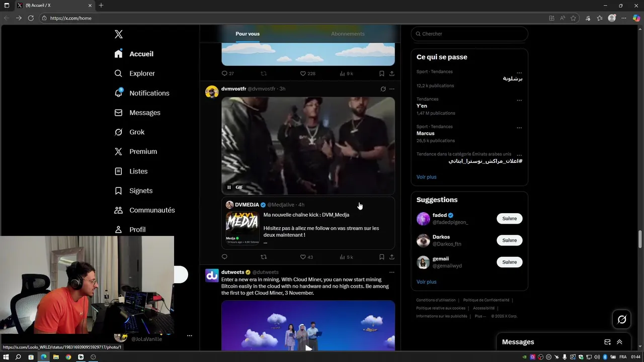
Task: Open Notifications with the bell icon
Action: click(141, 93)
